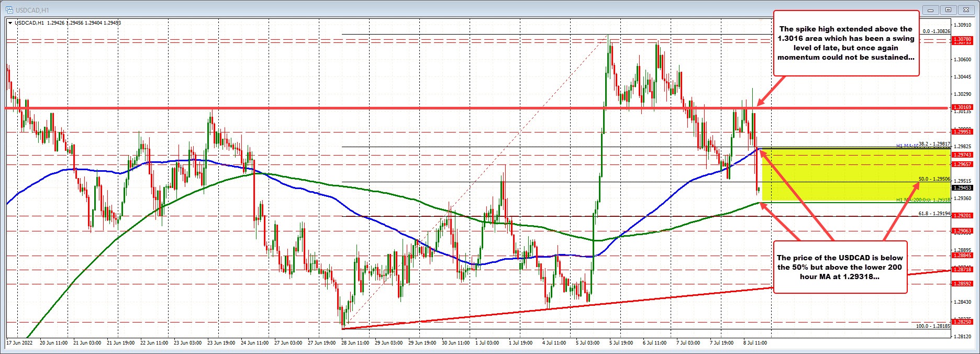Click the 8 Jul 11:00 time axis label
The height and width of the screenshot is (354, 980).
755,343
